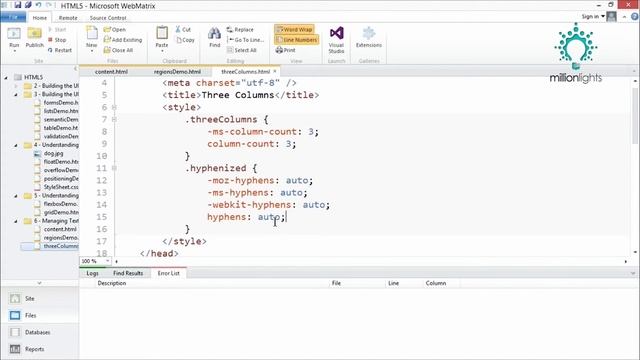Select tableDemo.html in file tree

pyautogui.click(x=60, y=128)
